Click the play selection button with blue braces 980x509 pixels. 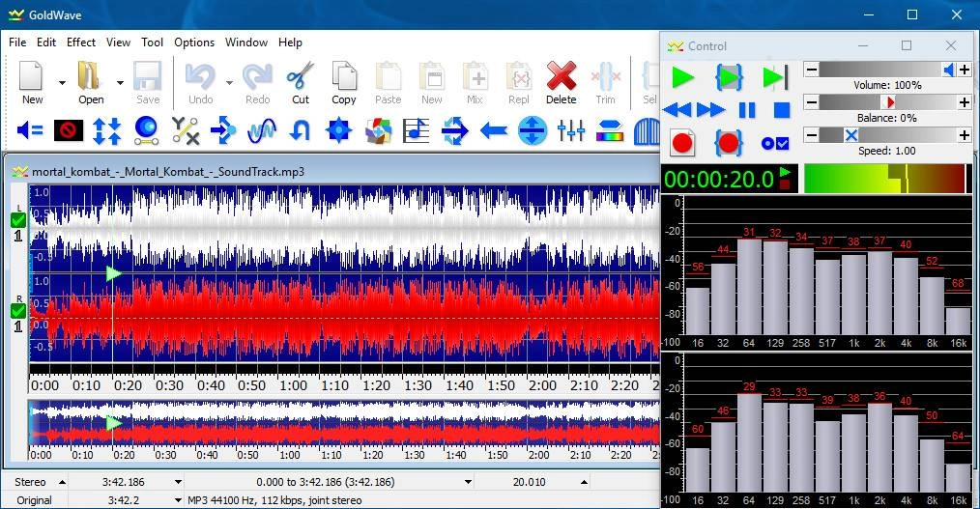click(x=728, y=77)
